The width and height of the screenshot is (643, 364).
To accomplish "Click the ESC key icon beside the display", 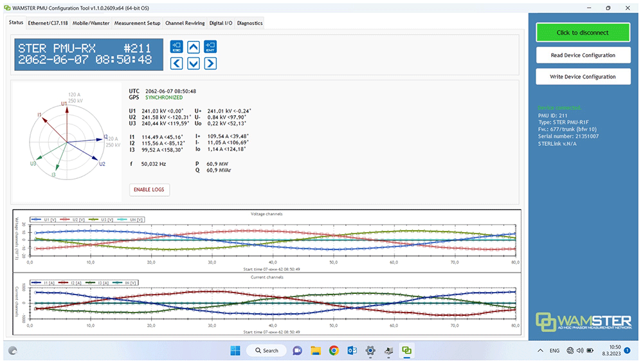I will coord(177,47).
